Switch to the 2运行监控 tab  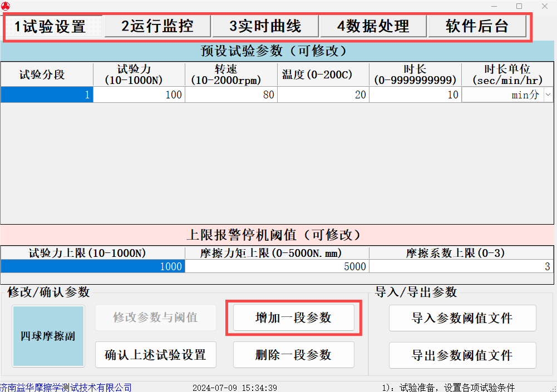[x=157, y=26]
